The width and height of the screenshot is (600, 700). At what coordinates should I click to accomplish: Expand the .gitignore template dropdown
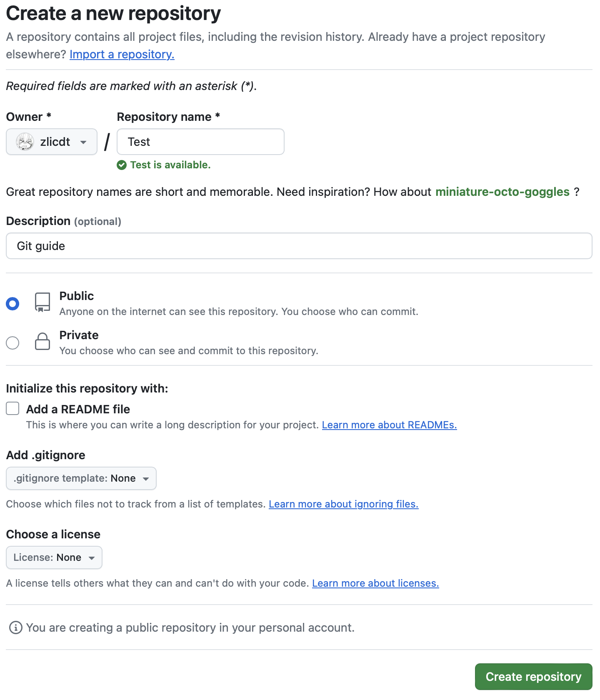81,478
